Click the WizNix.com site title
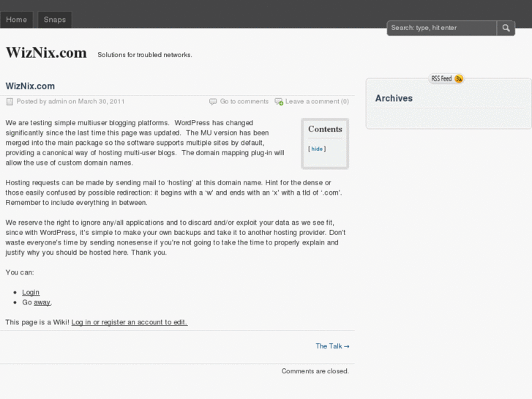Screen dimensions: 532x399 click(46, 53)
